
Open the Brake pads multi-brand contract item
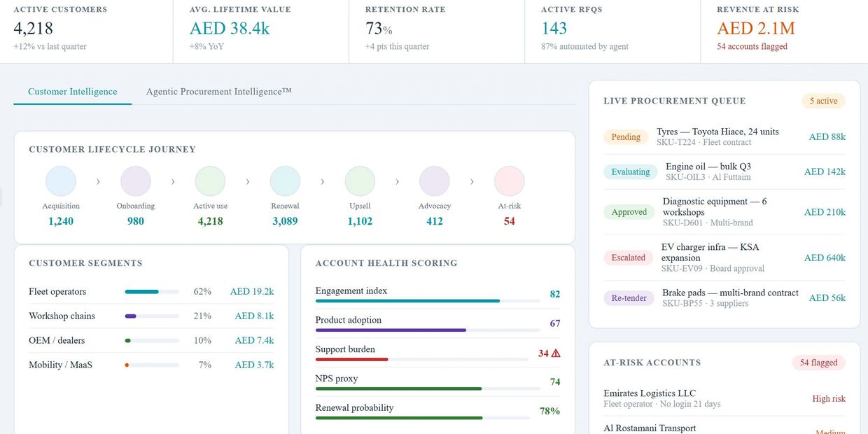(724, 298)
